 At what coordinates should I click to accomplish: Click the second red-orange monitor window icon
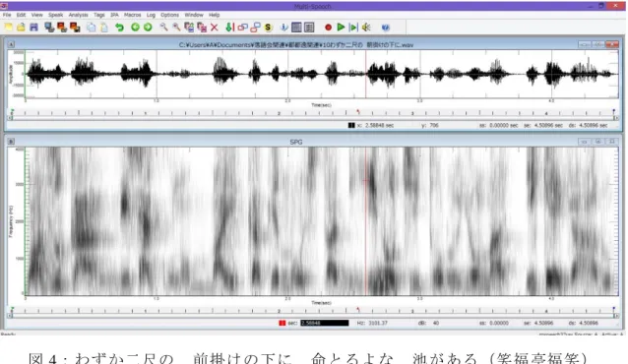coord(62,28)
